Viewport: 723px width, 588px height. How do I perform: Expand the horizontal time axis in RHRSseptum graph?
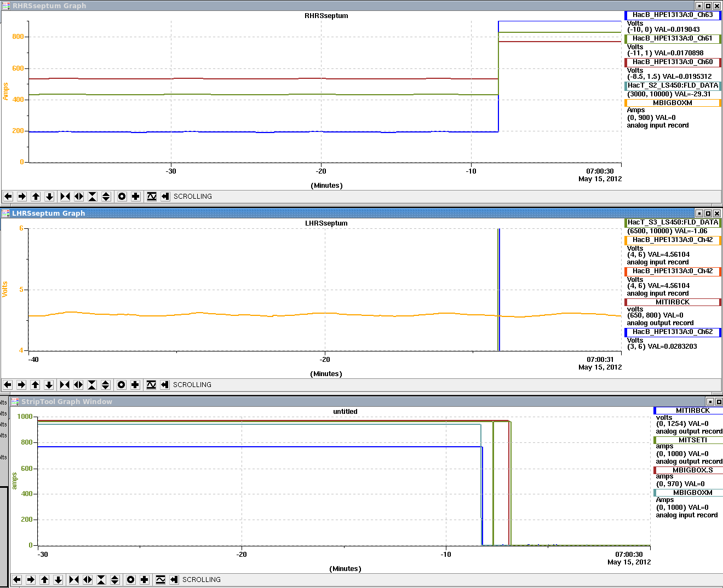79,196
